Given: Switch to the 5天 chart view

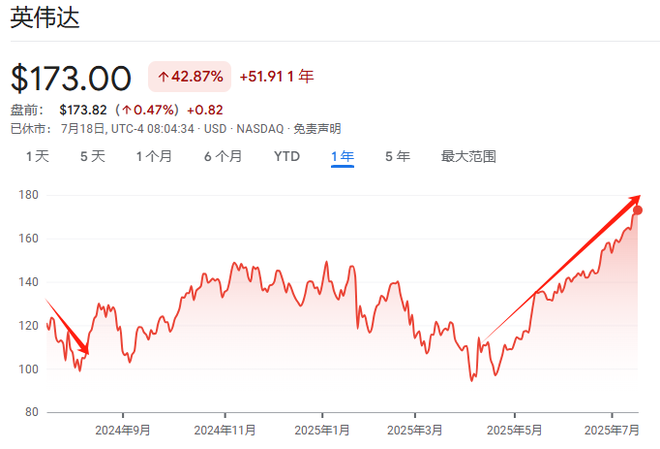Looking at the screenshot, I should point(92,156).
